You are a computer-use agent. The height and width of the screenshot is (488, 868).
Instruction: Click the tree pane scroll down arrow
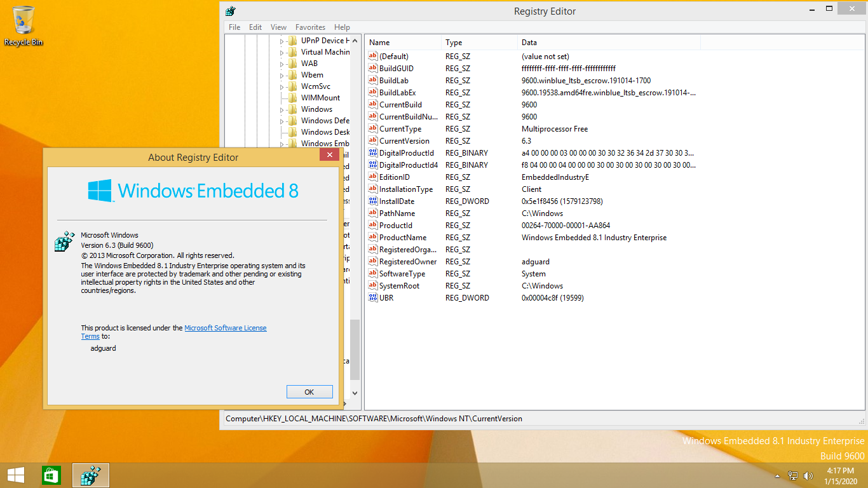[355, 394]
